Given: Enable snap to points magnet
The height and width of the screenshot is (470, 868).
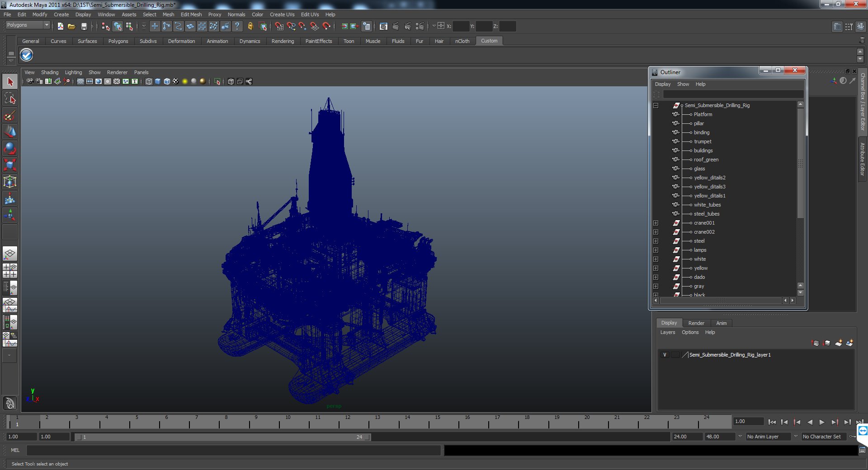Looking at the screenshot, I should pyautogui.click(x=302, y=26).
